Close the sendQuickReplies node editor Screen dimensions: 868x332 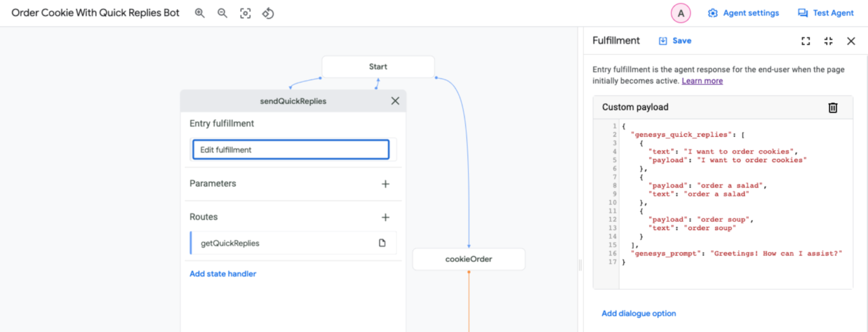pos(395,101)
